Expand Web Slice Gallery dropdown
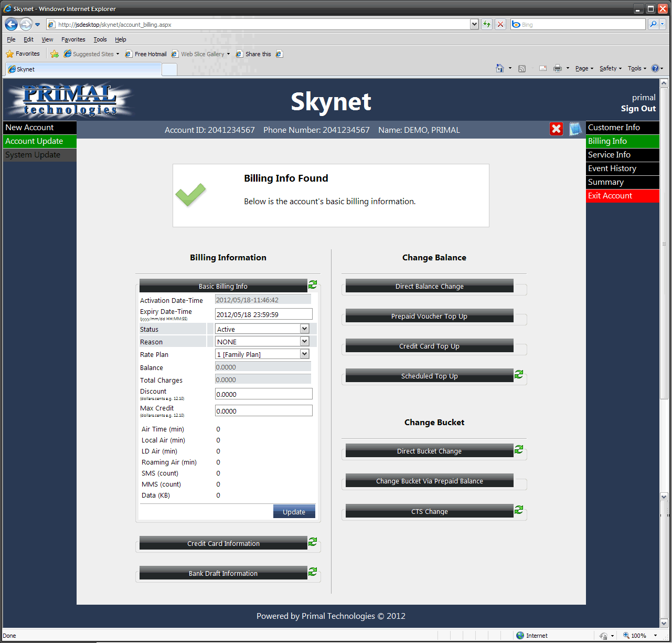 228,54
